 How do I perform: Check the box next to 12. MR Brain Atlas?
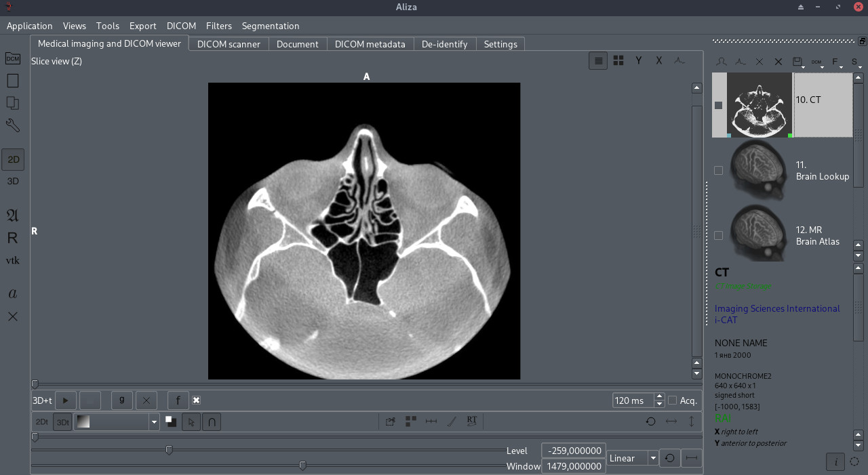[719, 235]
